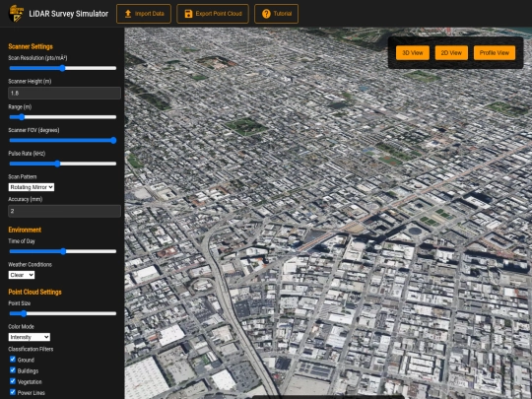Open the Color Mode dropdown
This screenshot has width=532, height=399.
[30, 337]
